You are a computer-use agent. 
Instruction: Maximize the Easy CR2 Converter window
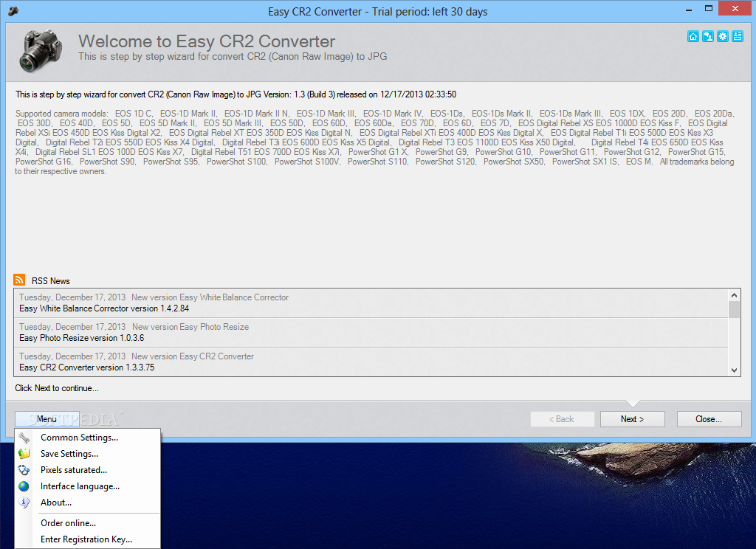pos(708,9)
